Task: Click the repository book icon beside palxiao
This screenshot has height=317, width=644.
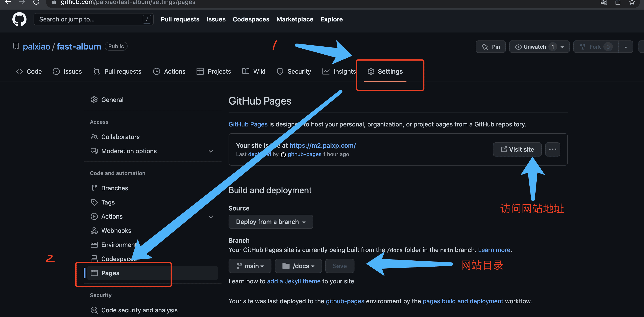Action: click(16, 46)
